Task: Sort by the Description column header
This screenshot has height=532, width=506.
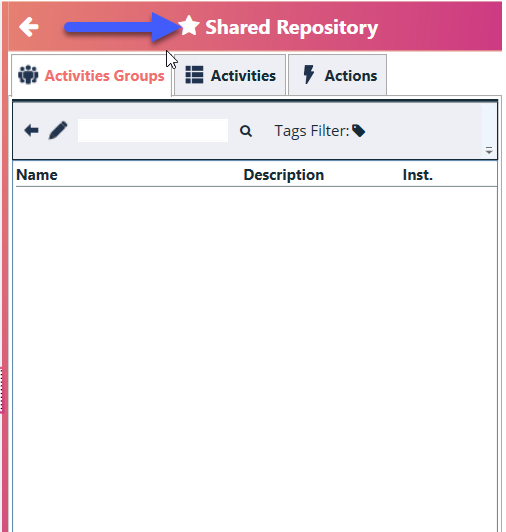Action: pos(284,175)
